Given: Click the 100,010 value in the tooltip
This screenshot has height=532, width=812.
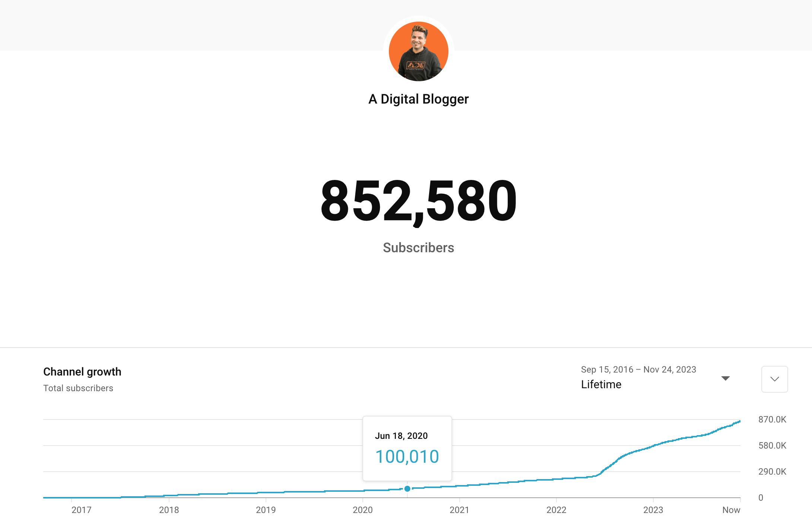Looking at the screenshot, I should (407, 455).
